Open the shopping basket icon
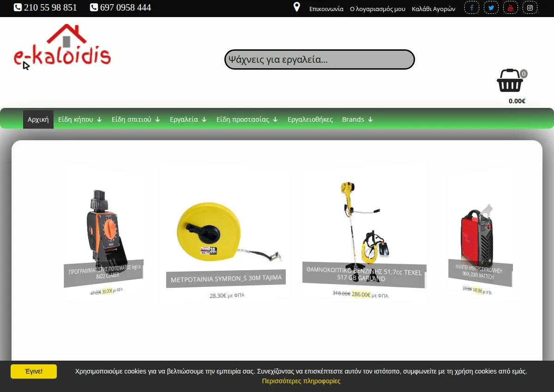 point(510,81)
